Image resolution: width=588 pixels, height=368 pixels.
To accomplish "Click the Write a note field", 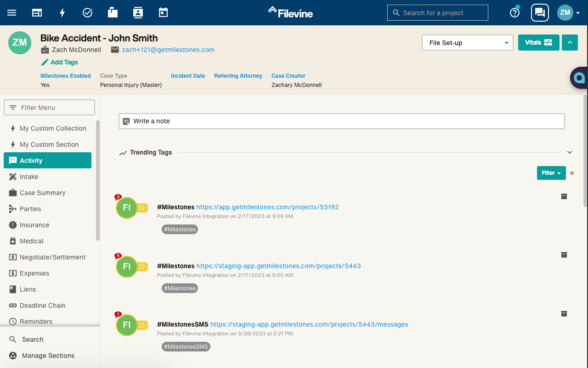I will [342, 121].
